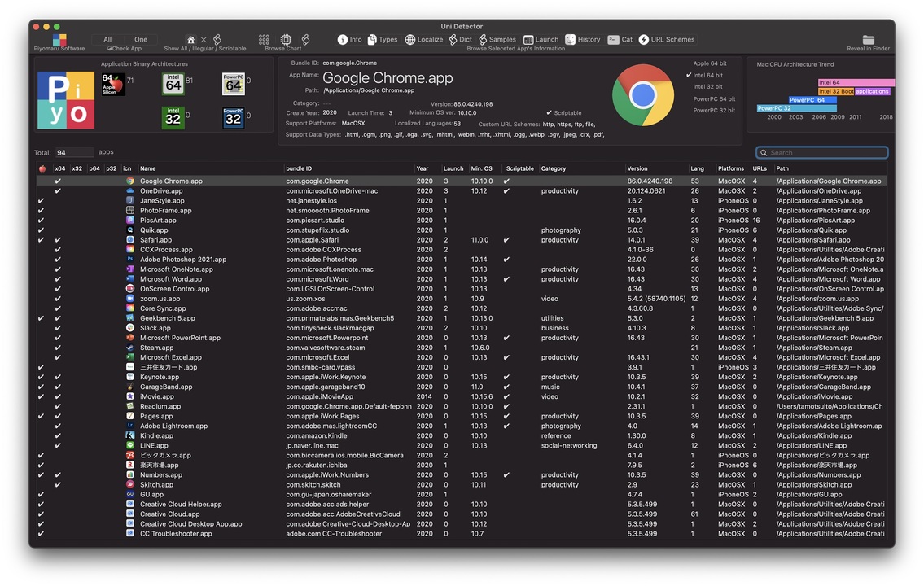Open the Info panel for selected app
The width and height of the screenshot is (924, 586).
coord(343,39)
